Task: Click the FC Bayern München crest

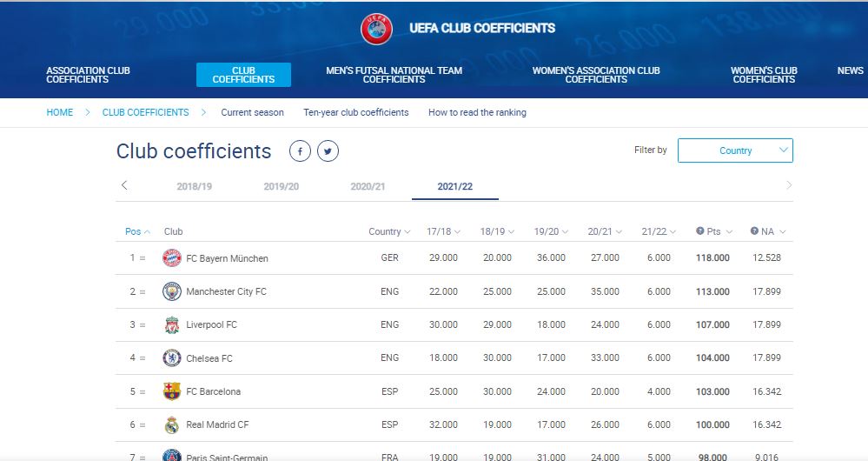Action: 172,258
